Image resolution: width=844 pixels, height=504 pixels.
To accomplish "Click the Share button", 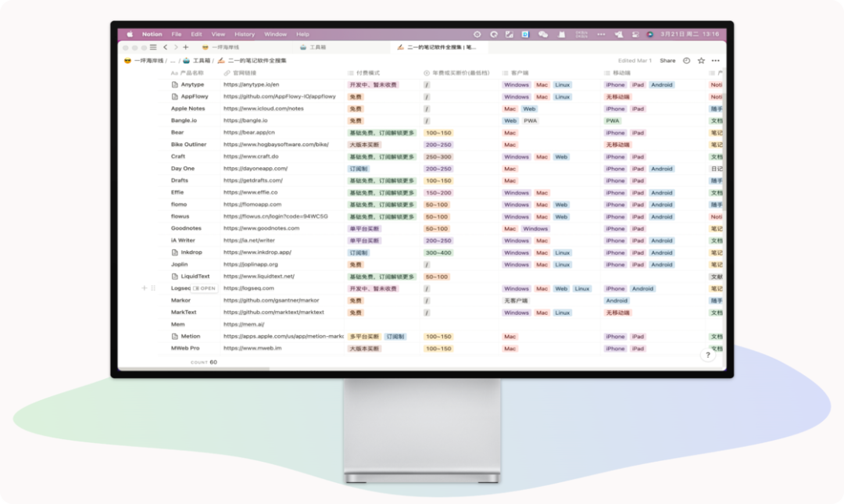I will 667,60.
